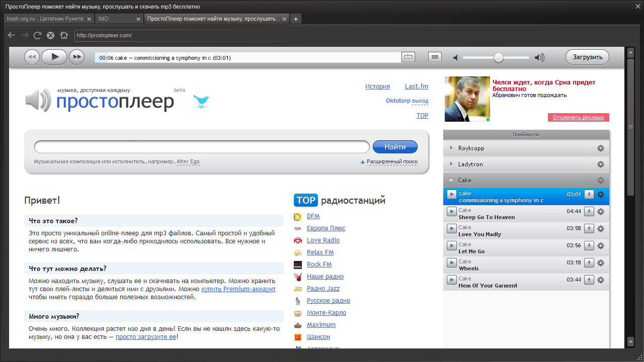Click the track progress bar
This screenshot has width=644, height=362.
click(x=248, y=58)
